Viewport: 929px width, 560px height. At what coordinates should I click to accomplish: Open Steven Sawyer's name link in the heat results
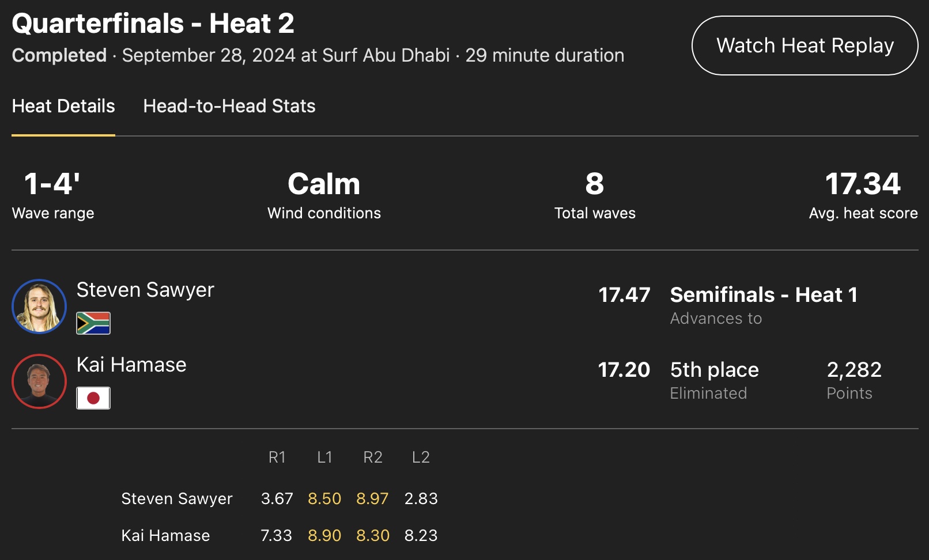click(x=145, y=290)
